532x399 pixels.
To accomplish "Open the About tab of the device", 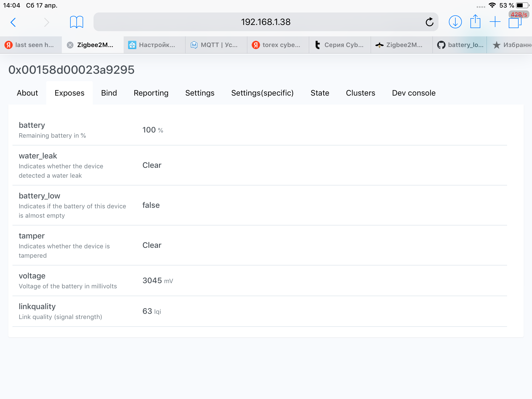I will (x=27, y=93).
